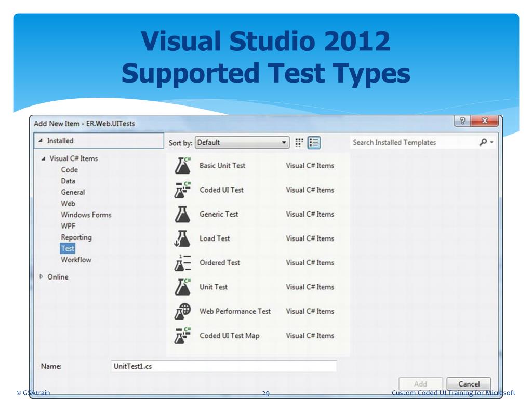
Task: Choose the Web Performance Test template name
Action: pos(235,311)
